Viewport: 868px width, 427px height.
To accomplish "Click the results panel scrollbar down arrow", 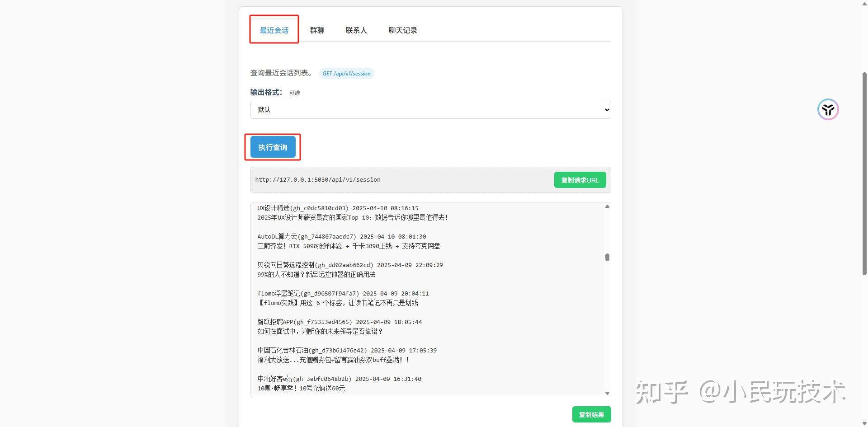I will (607, 392).
